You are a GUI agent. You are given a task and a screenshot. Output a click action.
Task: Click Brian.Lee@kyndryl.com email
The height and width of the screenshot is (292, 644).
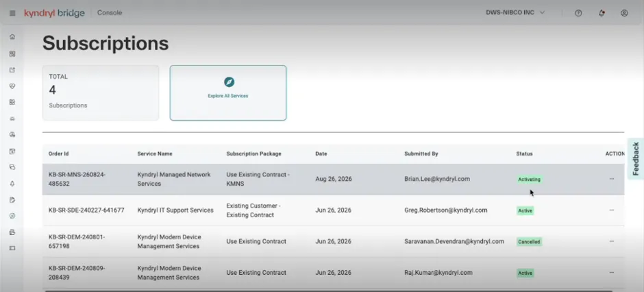click(437, 179)
